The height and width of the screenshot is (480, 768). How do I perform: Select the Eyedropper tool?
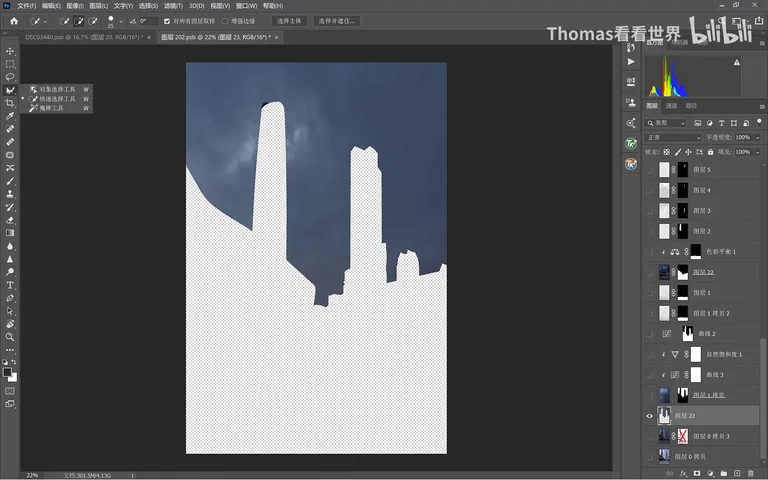point(10,116)
